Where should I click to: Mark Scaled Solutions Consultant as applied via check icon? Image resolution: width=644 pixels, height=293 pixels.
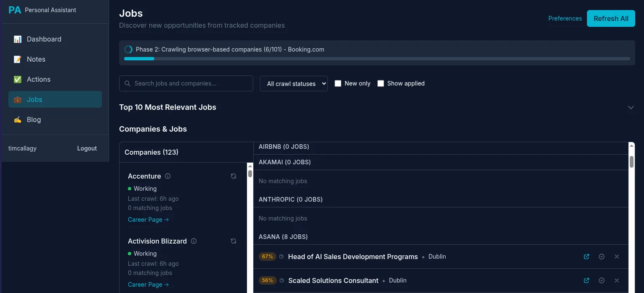tap(602, 280)
